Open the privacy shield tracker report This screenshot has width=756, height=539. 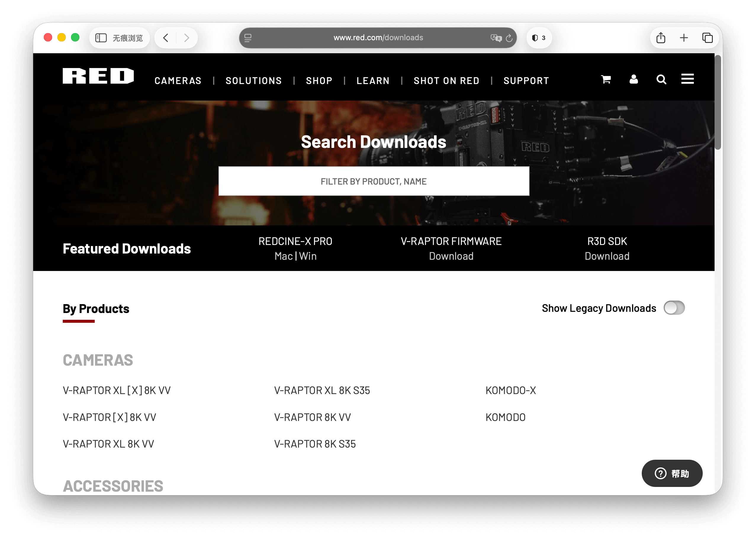tap(538, 38)
